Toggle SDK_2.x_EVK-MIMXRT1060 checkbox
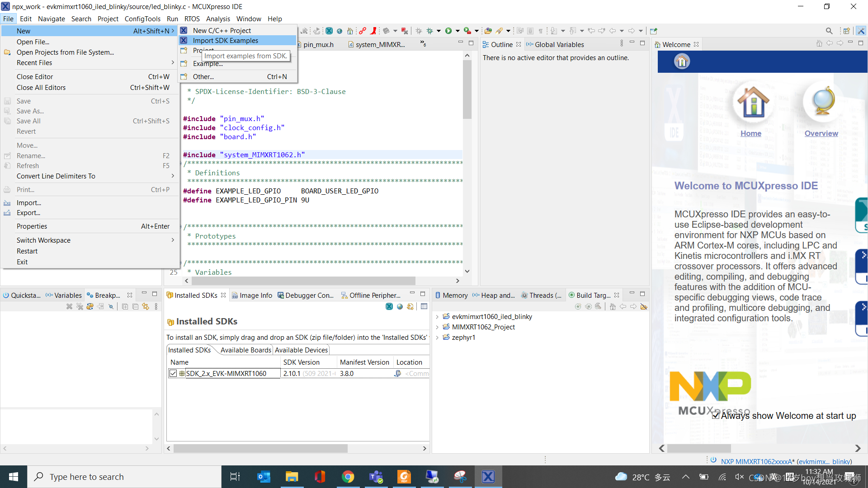 click(x=173, y=374)
